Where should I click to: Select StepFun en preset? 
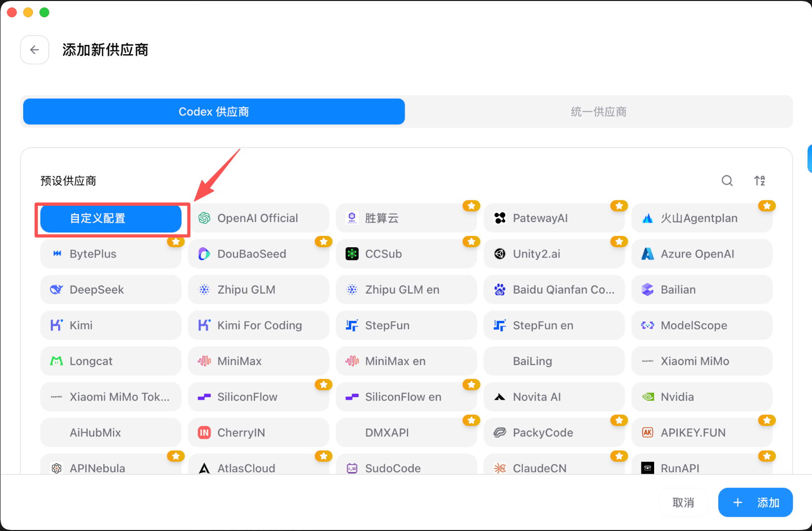554,325
